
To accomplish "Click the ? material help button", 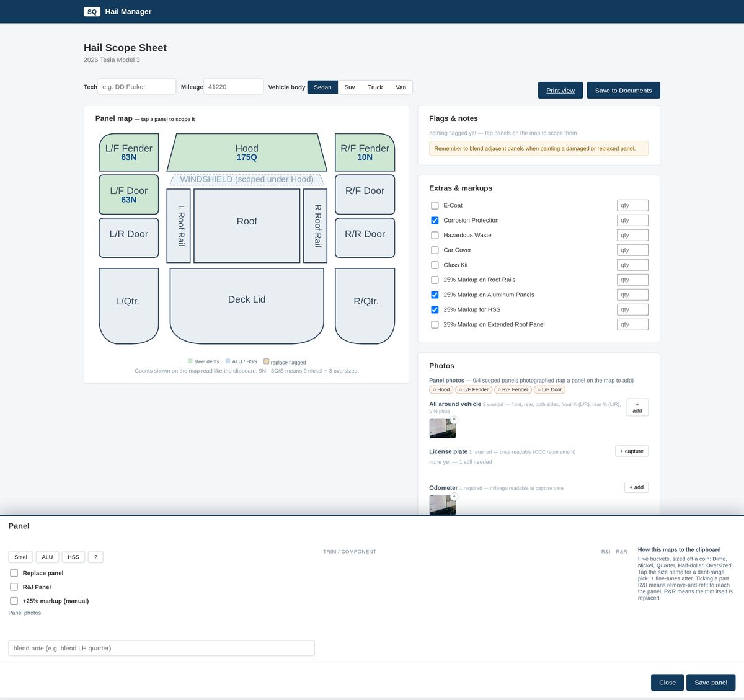I will tap(95, 557).
